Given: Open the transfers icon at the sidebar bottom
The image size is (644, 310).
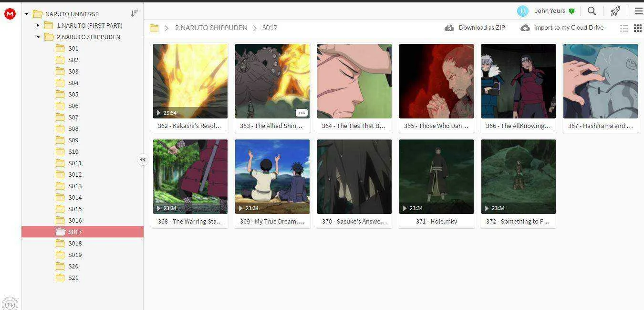Looking at the screenshot, I should tap(10, 303).
